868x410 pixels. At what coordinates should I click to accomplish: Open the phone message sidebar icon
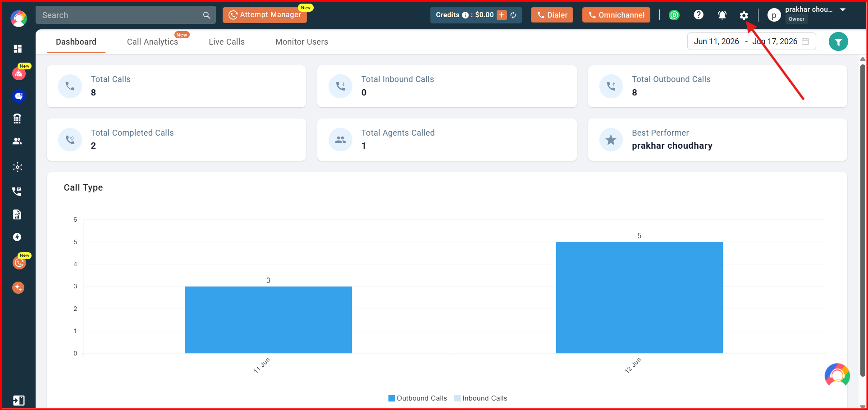tap(17, 191)
